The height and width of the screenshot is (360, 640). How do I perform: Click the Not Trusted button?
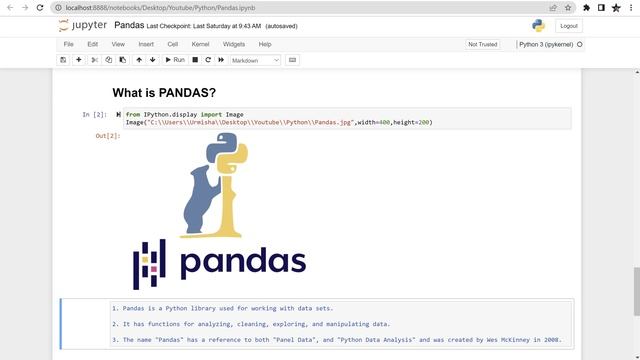click(482, 44)
